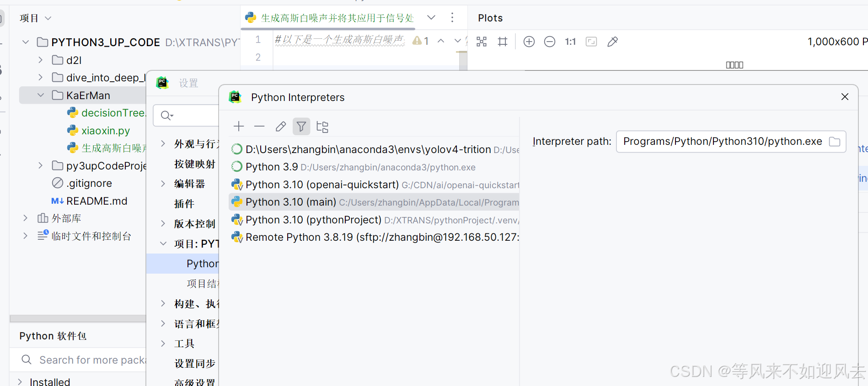Zoom in on the plot

click(x=529, y=42)
